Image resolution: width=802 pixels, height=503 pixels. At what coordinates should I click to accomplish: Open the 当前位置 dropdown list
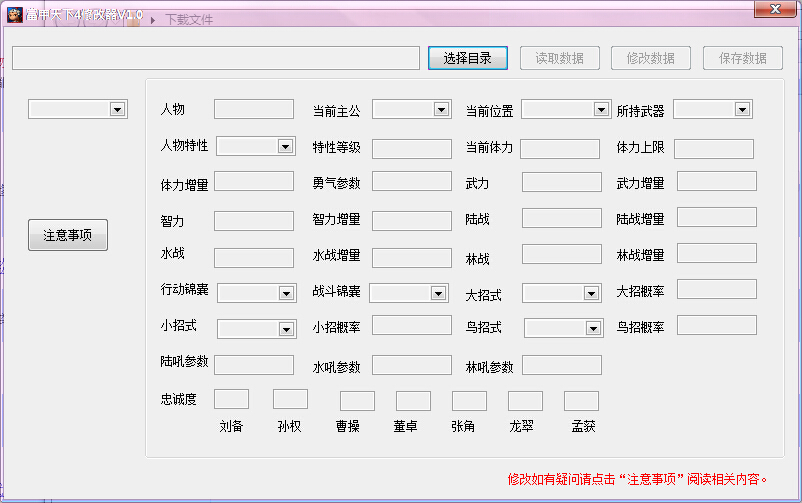click(x=565, y=109)
